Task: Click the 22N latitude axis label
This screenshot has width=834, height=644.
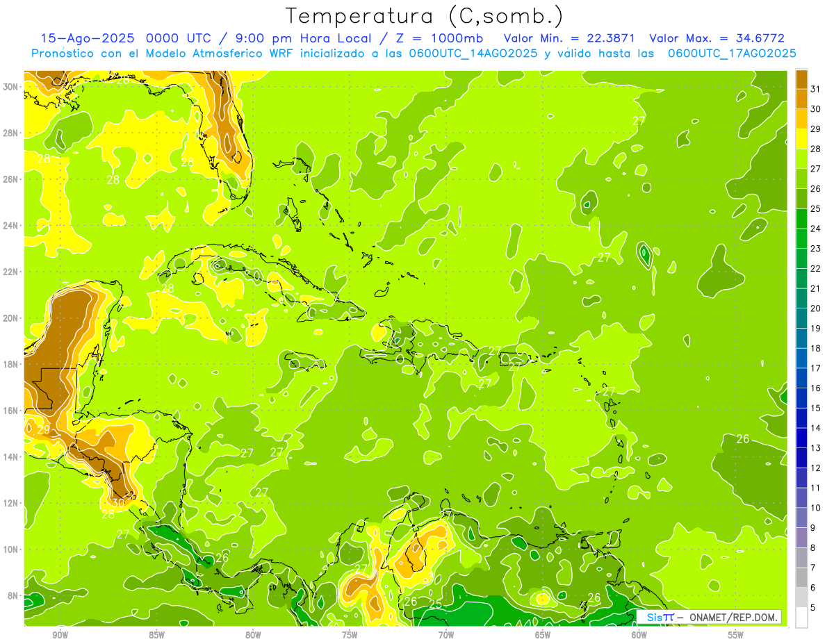Action: [11, 272]
